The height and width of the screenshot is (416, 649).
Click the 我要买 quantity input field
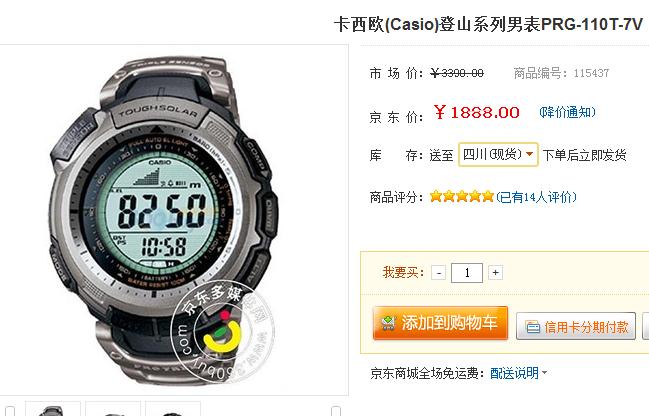click(467, 273)
